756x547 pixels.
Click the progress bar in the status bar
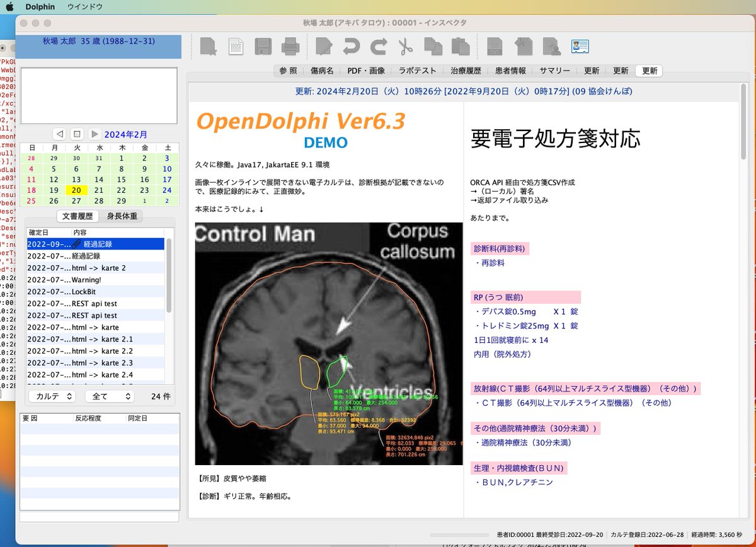tap(459, 534)
